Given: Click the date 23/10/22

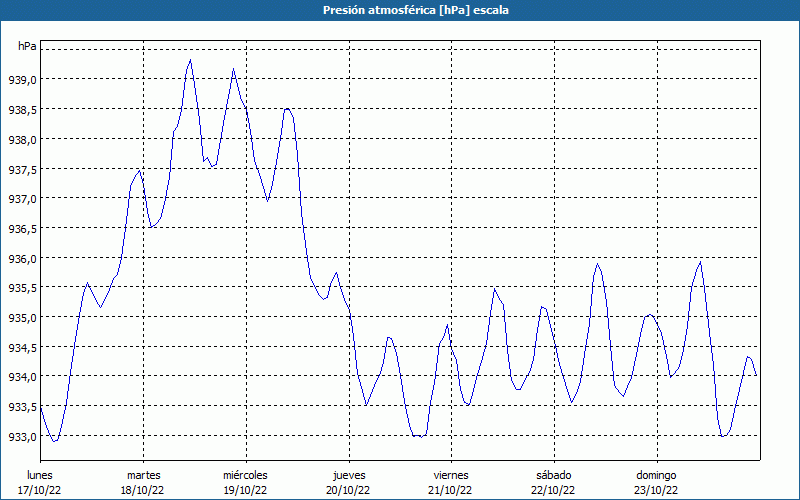Looking at the screenshot, I should pyautogui.click(x=656, y=490).
